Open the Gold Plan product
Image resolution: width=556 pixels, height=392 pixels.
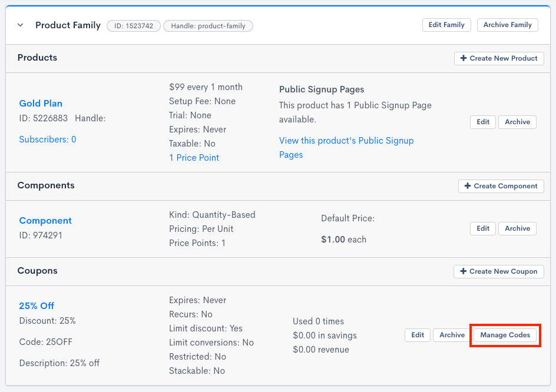click(41, 103)
